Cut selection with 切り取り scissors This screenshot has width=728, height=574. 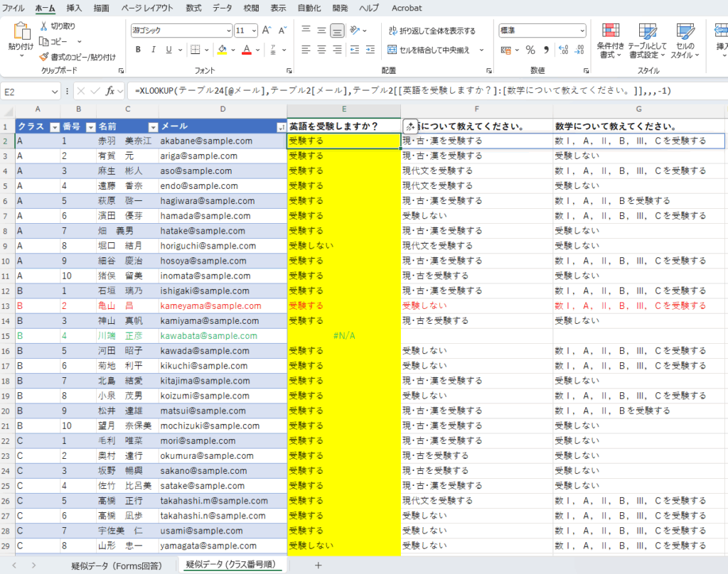(58, 26)
